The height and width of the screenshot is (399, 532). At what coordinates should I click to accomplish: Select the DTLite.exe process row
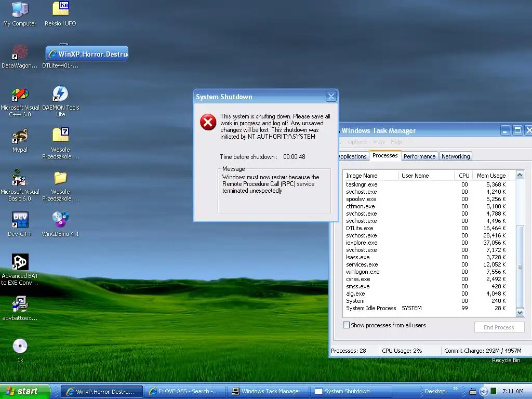(x=429, y=228)
